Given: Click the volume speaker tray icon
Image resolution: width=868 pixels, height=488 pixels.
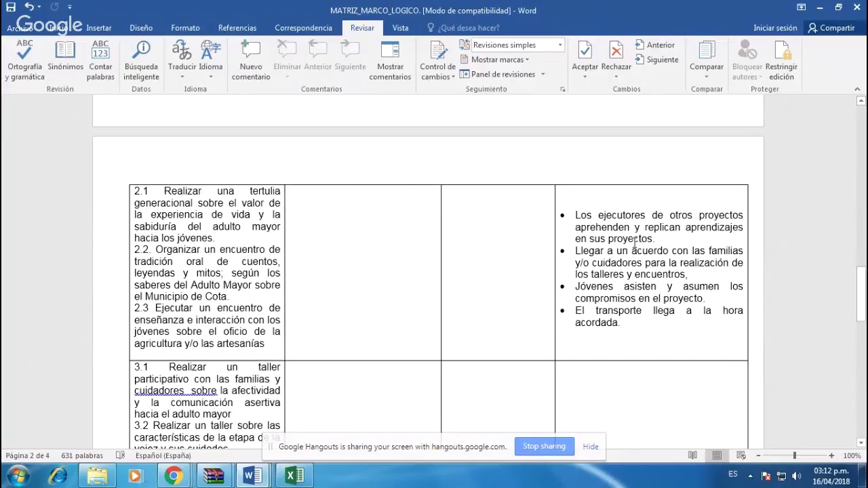Looking at the screenshot, I should click(x=796, y=476).
